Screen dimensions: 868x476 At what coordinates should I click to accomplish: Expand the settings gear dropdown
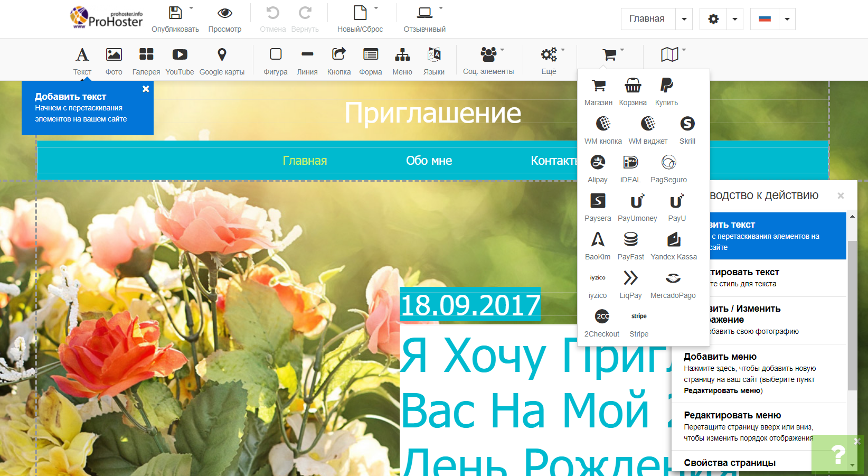click(x=735, y=20)
